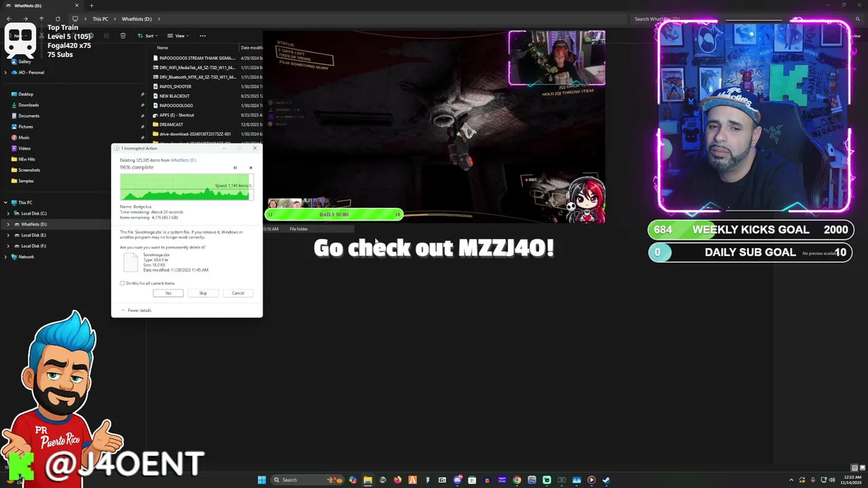Click the Delete trash can toolbar icon
The image size is (868, 488).
(x=123, y=36)
